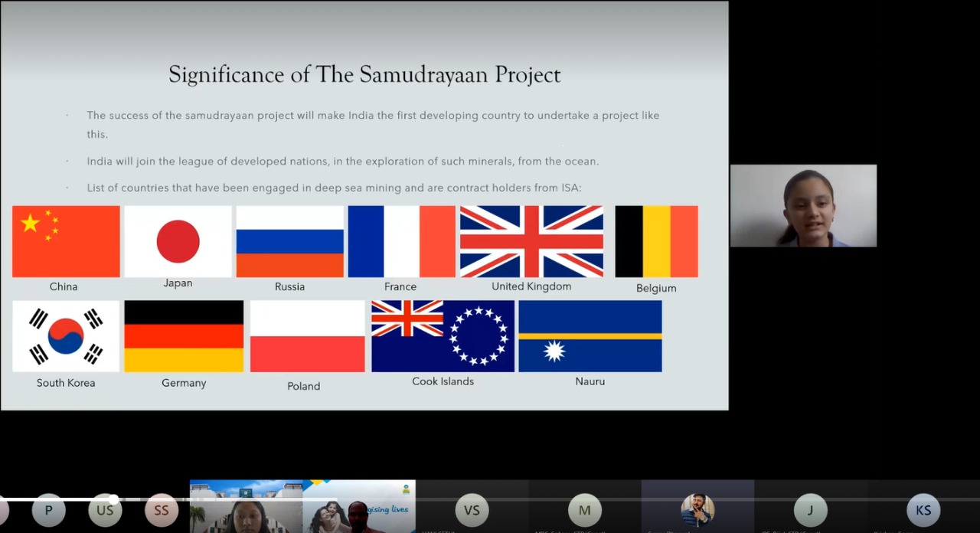Click the Poland flag image
Image resolution: width=980 pixels, height=533 pixels.
pos(307,336)
